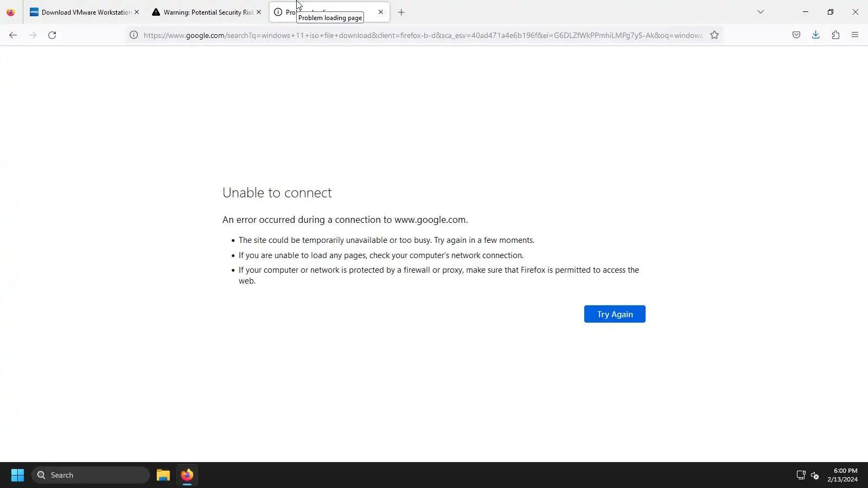Image resolution: width=868 pixels, height=488 pixels.
Task: Close the Firefox window
Action: (856, 12)
